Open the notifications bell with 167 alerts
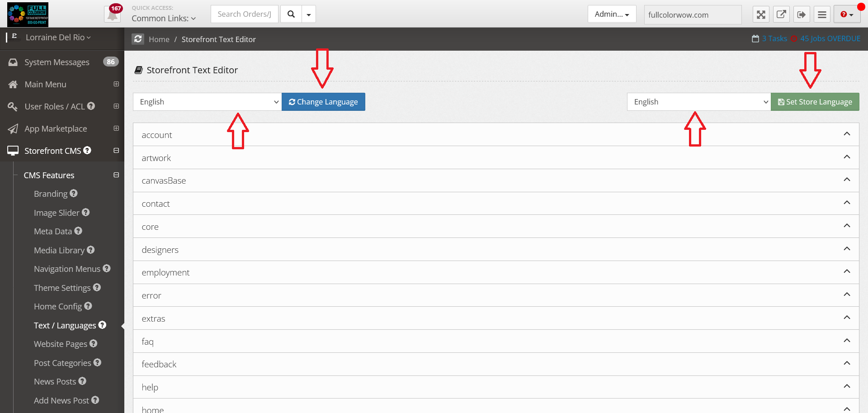The image size is (868, 413). 113,14
